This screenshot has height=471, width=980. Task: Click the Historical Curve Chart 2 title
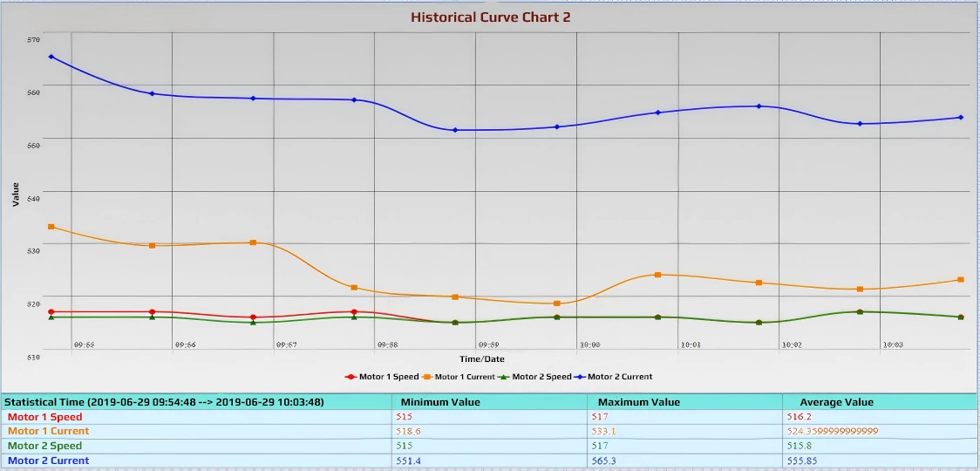click(491, 17)
